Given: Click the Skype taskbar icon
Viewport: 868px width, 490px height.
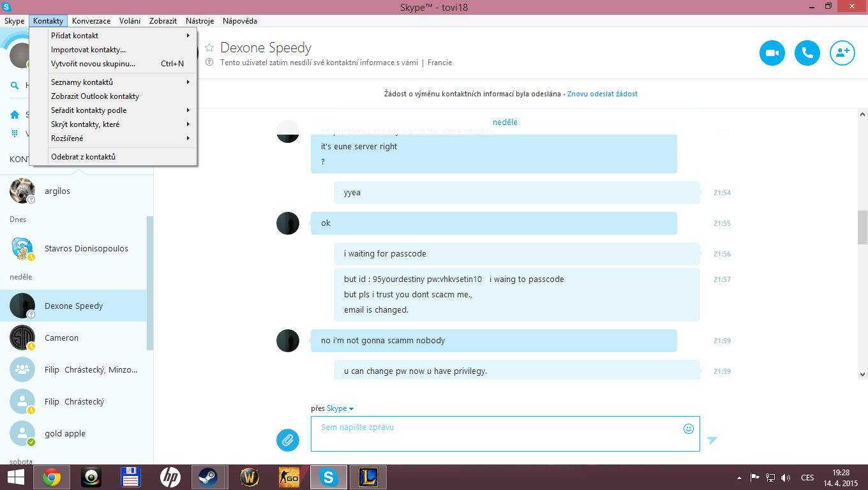Looking at the screenshot, I should (x=329, y=477).
